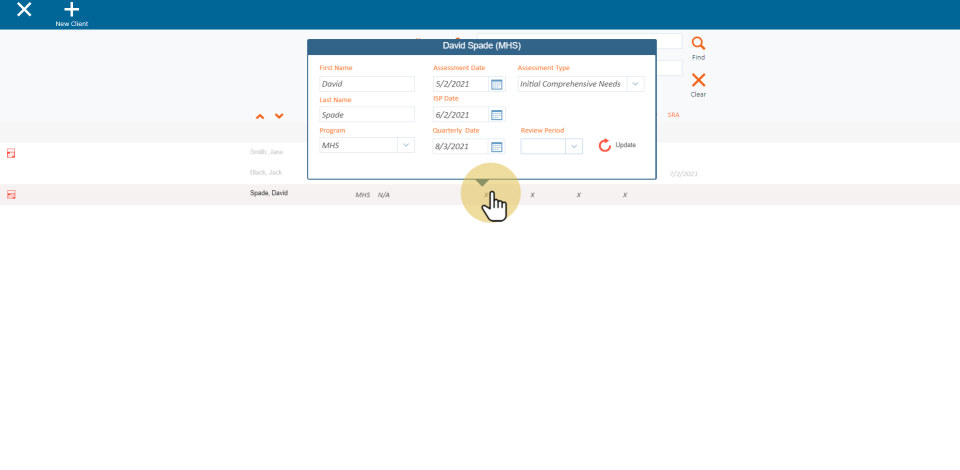Click the X close icon in top bar
The height and width of the screenshot is (470, 960).
click(x=24, y=10)
